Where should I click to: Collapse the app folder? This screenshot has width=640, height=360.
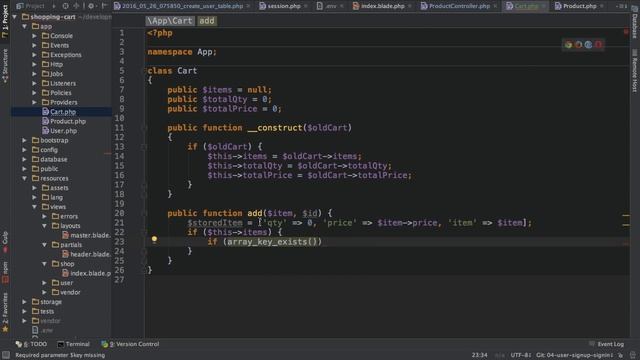click(24, 26)
